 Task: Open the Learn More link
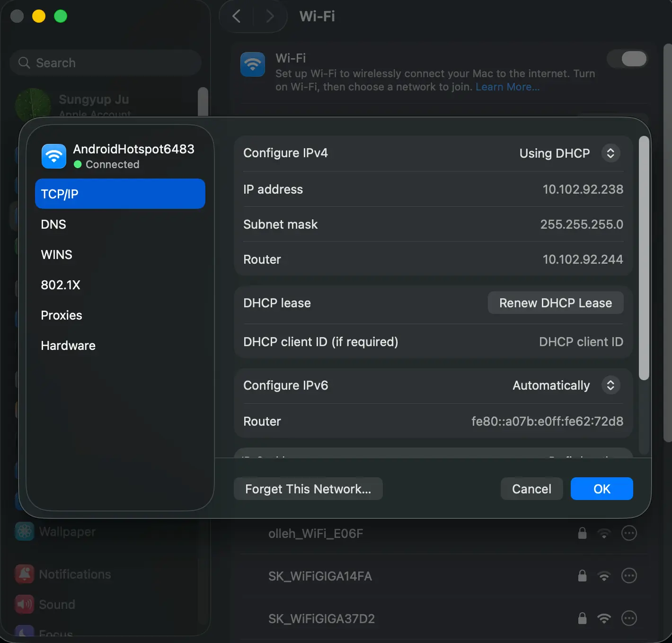[x=508, y=87]
